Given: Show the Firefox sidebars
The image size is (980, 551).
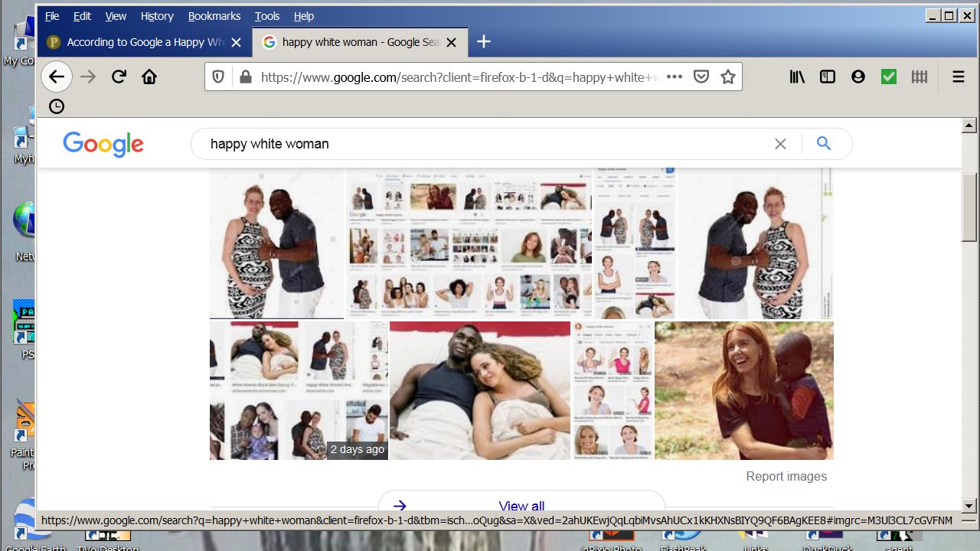Looking at the screenshot, I should point(828,77).
